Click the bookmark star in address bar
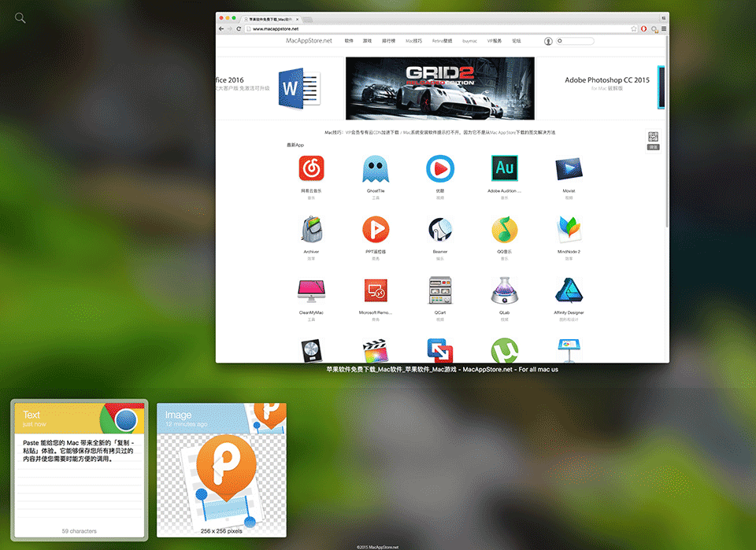The image size is (756, 550). (x=633, y=28)
